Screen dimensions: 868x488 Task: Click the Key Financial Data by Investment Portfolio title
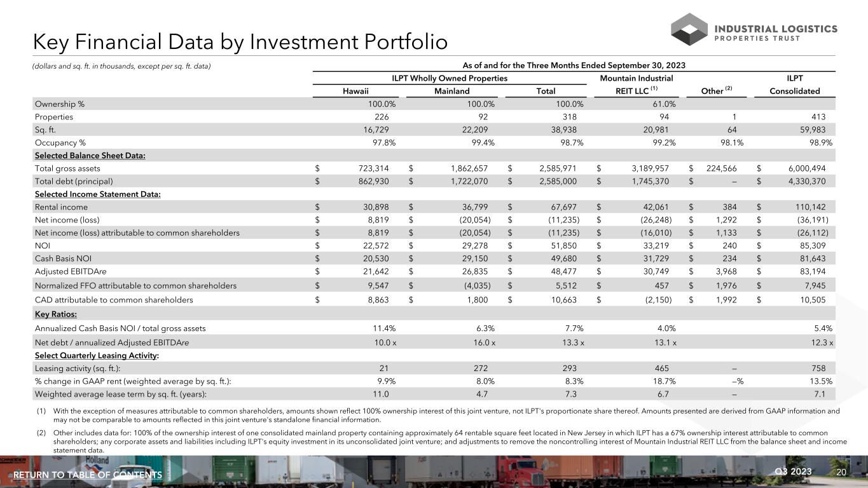[x=240, y=42]
